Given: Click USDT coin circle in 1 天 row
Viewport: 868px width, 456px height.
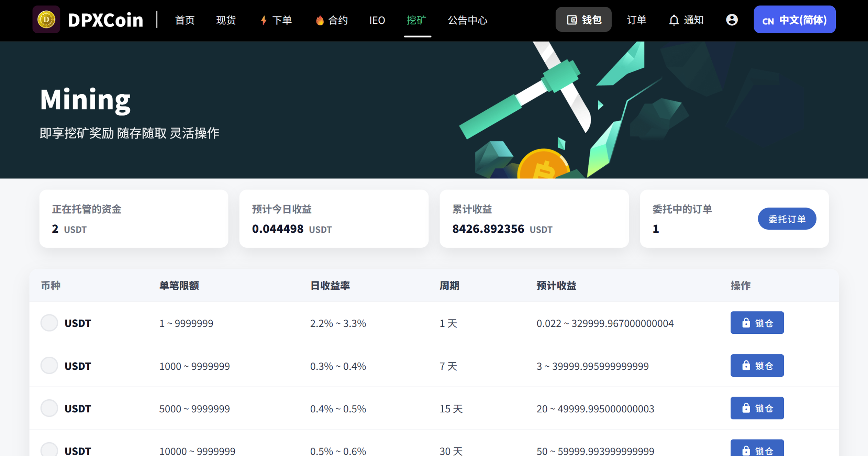Looking at the screenshot, I should 49,323.
